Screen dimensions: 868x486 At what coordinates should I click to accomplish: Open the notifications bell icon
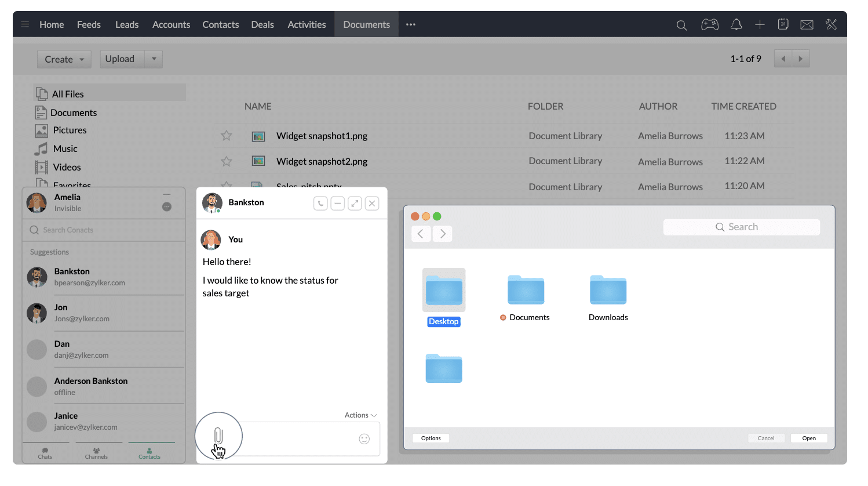[736, 24]
